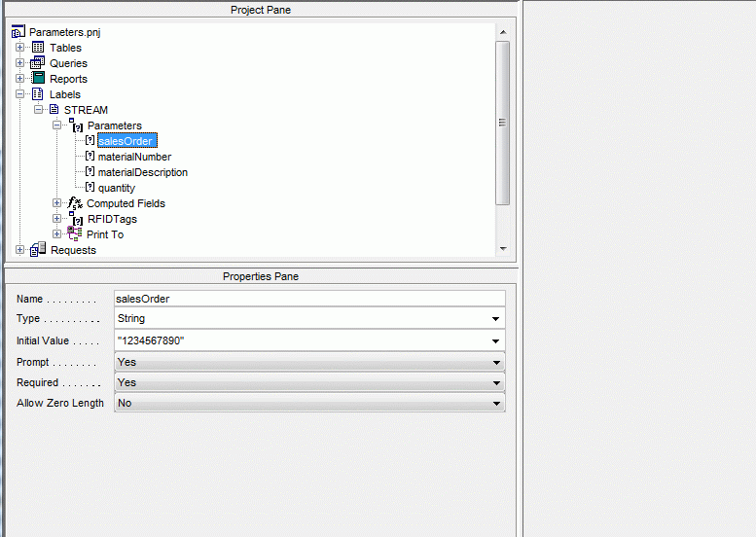Select the Requests tree label
This screenshot has width=756, height=537.
73,250
